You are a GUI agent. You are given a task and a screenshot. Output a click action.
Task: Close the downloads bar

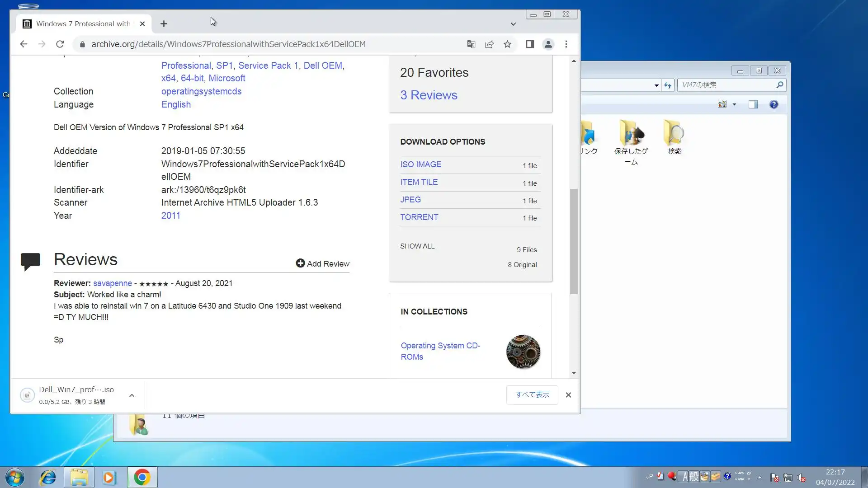click(x=568, y=395)
